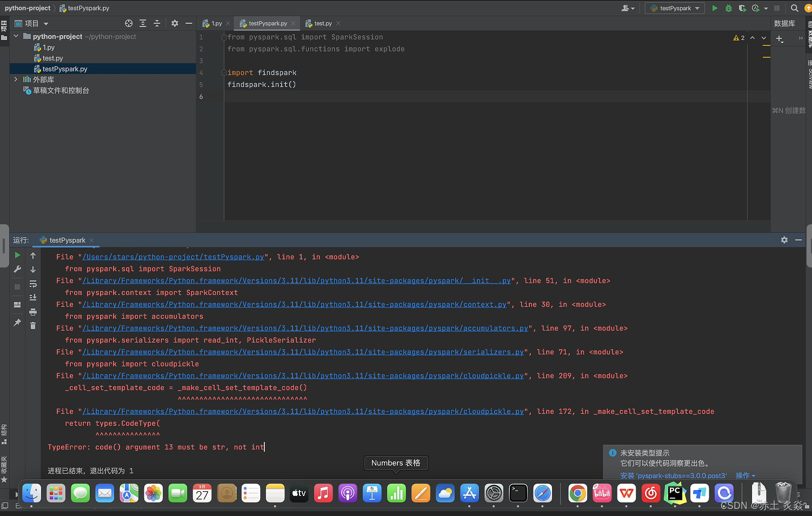
Task: Toggle soft-wrap in Run console
Action: coord(33,284)
